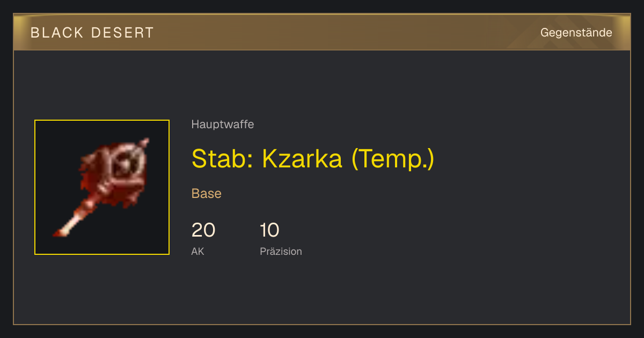Click the Stab: Kzarka (Temp.) title
644x338 pixels.
point(312,158)
